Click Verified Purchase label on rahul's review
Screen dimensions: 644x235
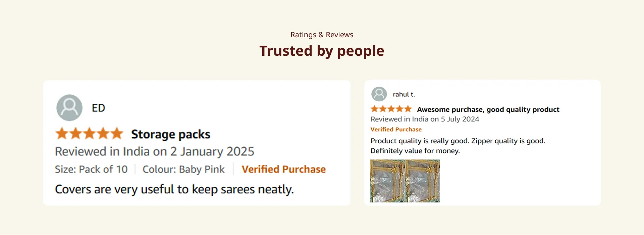[396, 130]
